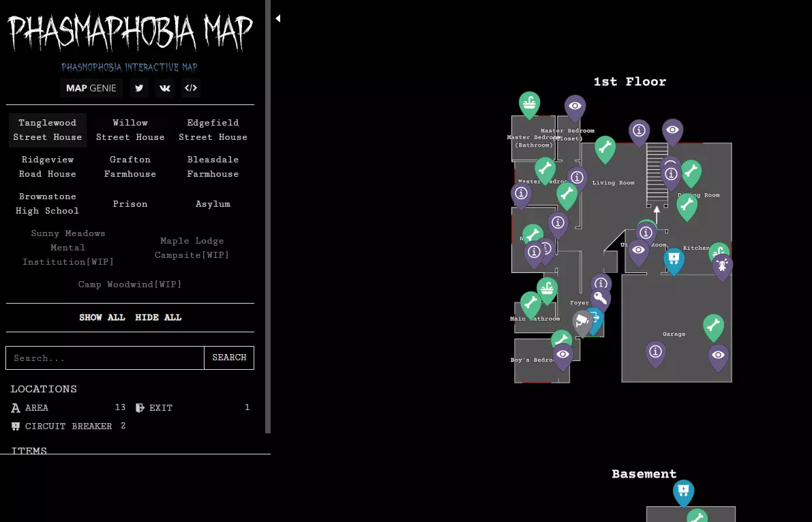Click the circuit breaker marker in the Basement
This screenshot has height=522, width=812.
(x=683, y=493)
